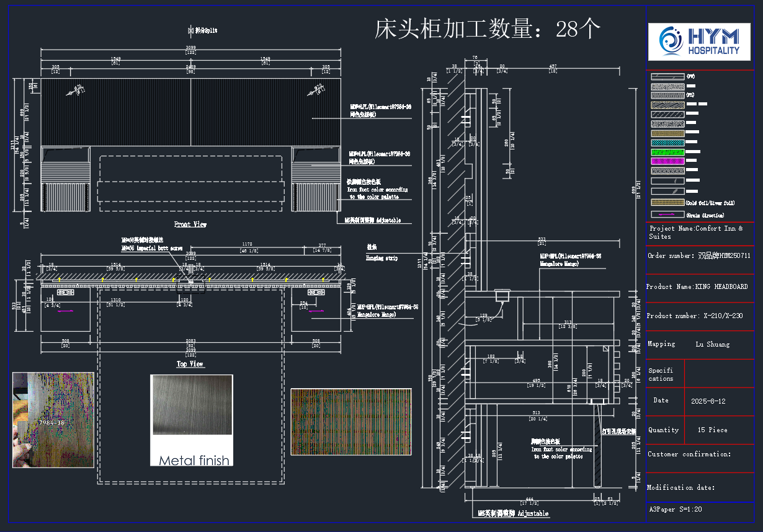Click the Split symbol above the front view
This screenshot has width=763, height=532.
click(190, 30)
